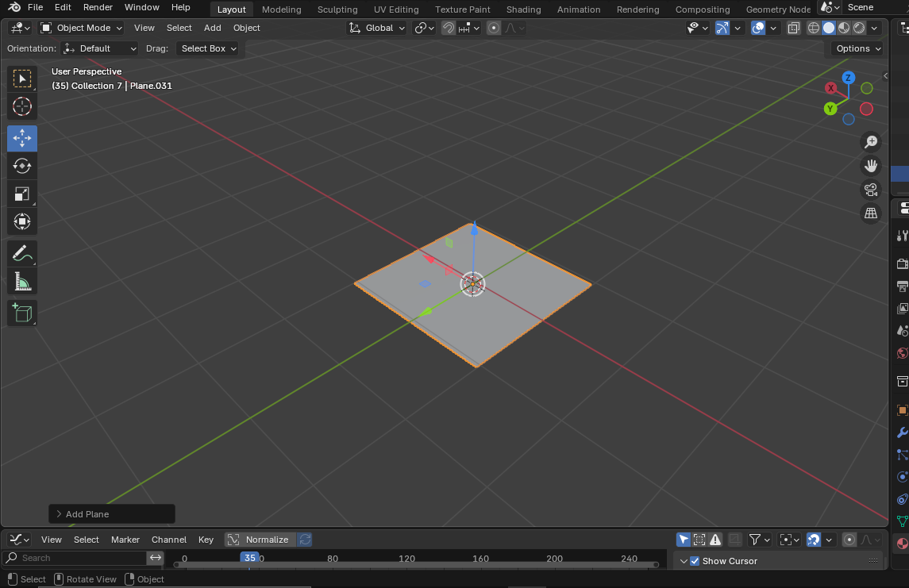Switch to the Shading workspace tab
This screenshot has width=909, height=588.
[x=523, y=10]
